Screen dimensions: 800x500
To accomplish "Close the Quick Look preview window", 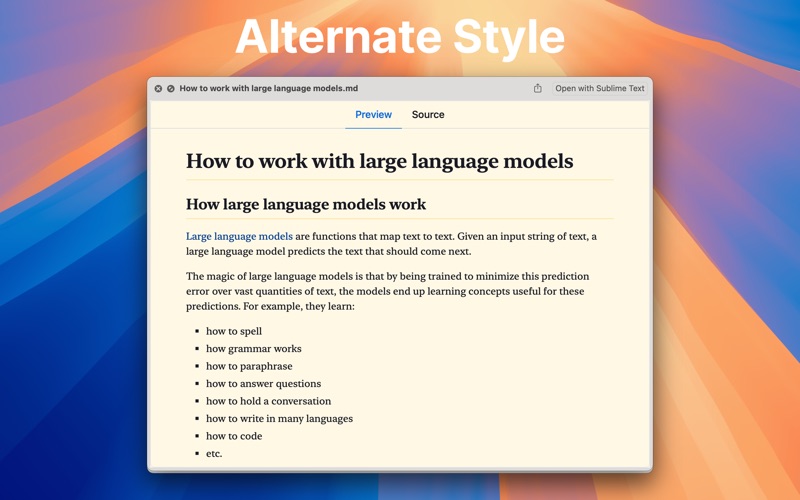I will tap(158, 88).
